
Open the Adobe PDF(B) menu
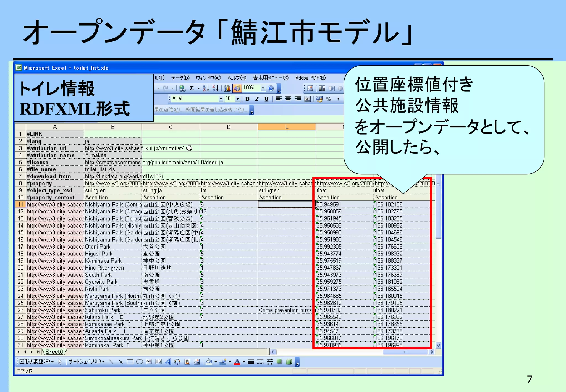[311, 78]
